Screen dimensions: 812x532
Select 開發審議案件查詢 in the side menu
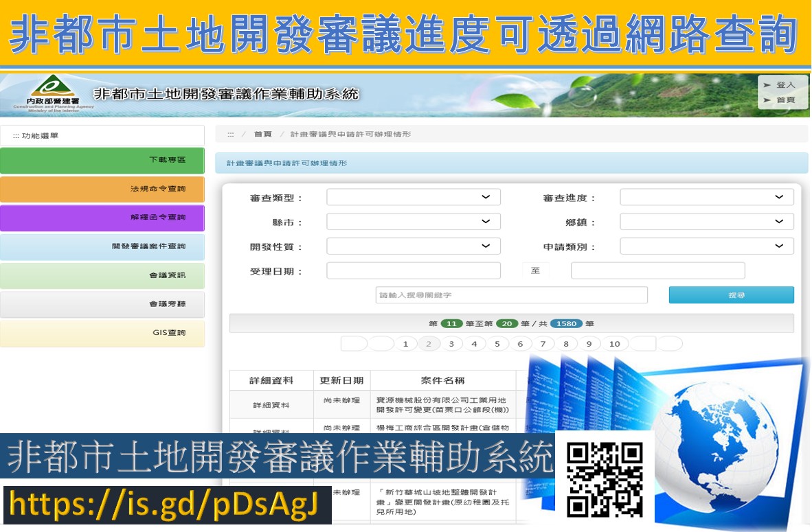[x=102, y=247]
